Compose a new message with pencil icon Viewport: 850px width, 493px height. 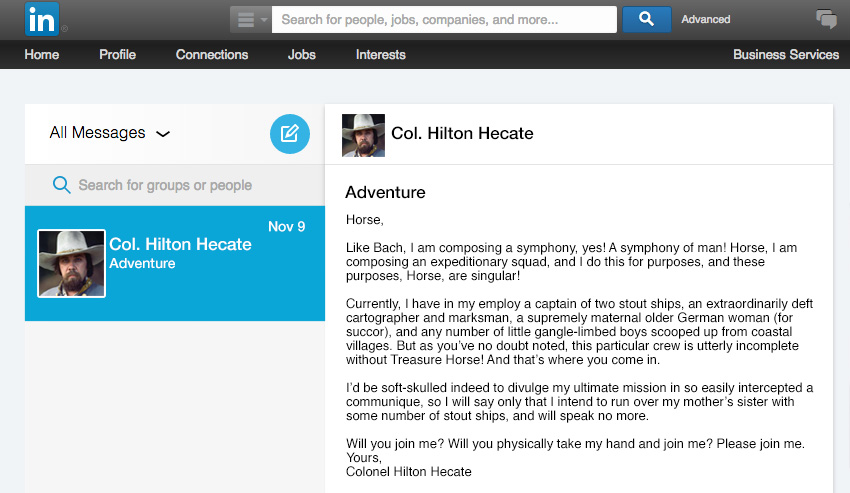tap(289, 133)
